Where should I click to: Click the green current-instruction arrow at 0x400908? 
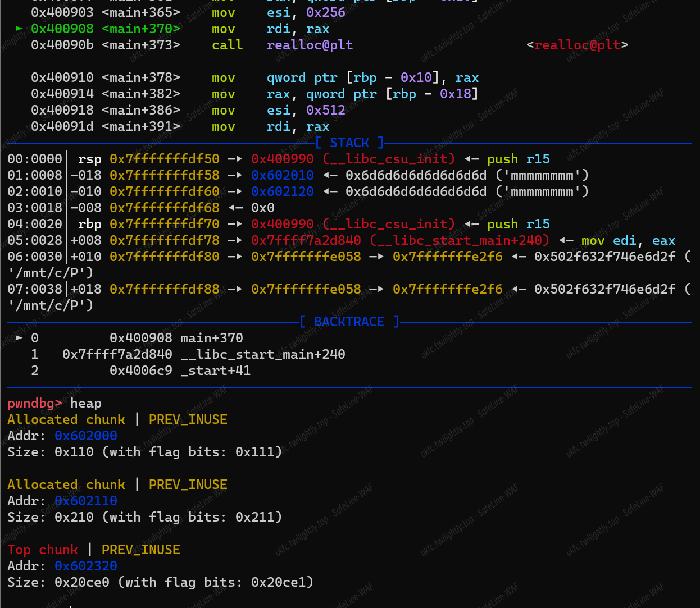[x=20, y=29]
